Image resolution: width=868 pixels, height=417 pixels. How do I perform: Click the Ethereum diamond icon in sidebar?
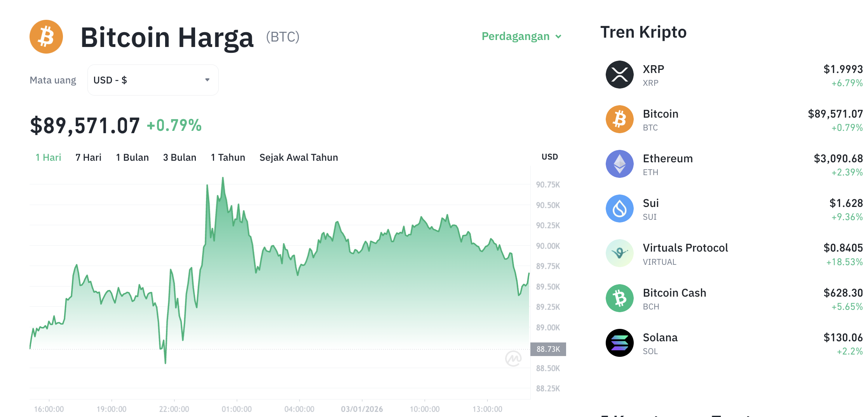[619, 163]
